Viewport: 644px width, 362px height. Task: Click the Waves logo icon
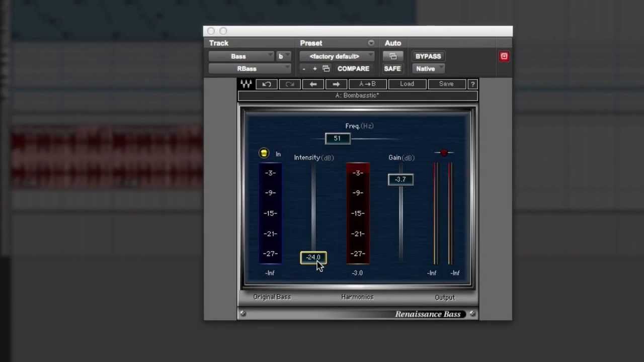point(246,84)
